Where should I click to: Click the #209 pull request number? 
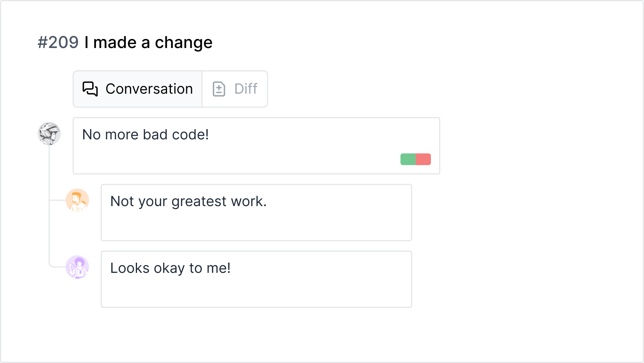(58, 42)
